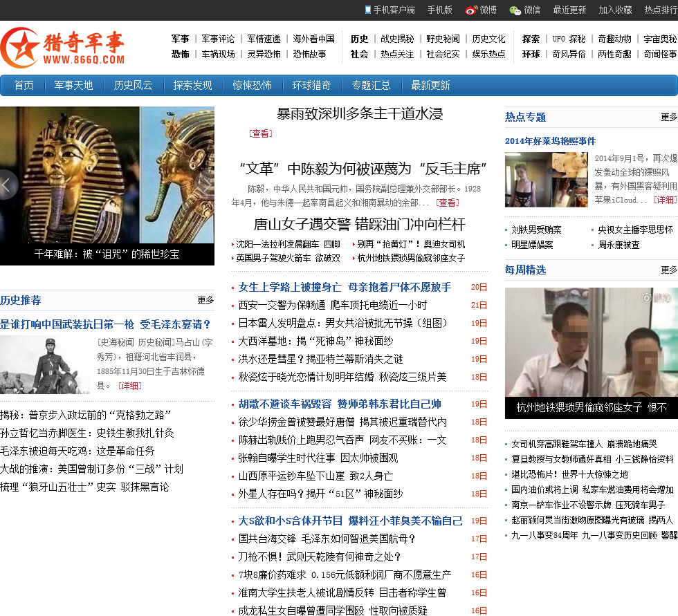This screenshot has width=678, height=616.
Task: Open the 手机客户端 link with phone icon
Action: 390,10
